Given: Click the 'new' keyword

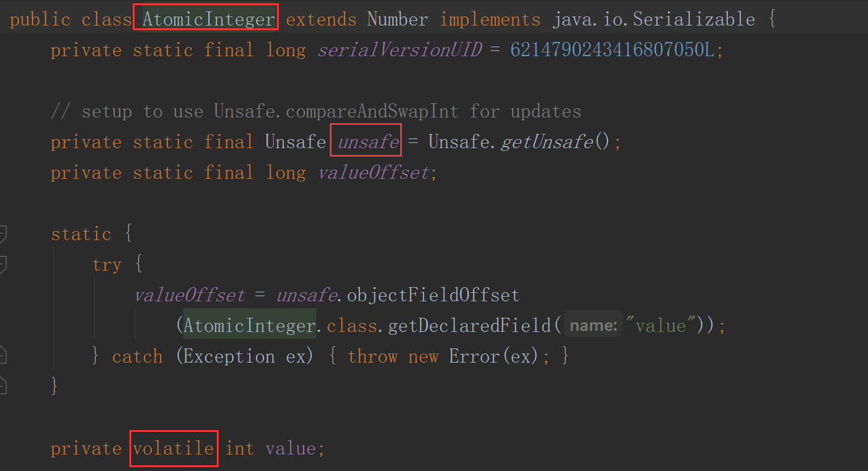Looking at the screenshot, I should 423,356.
